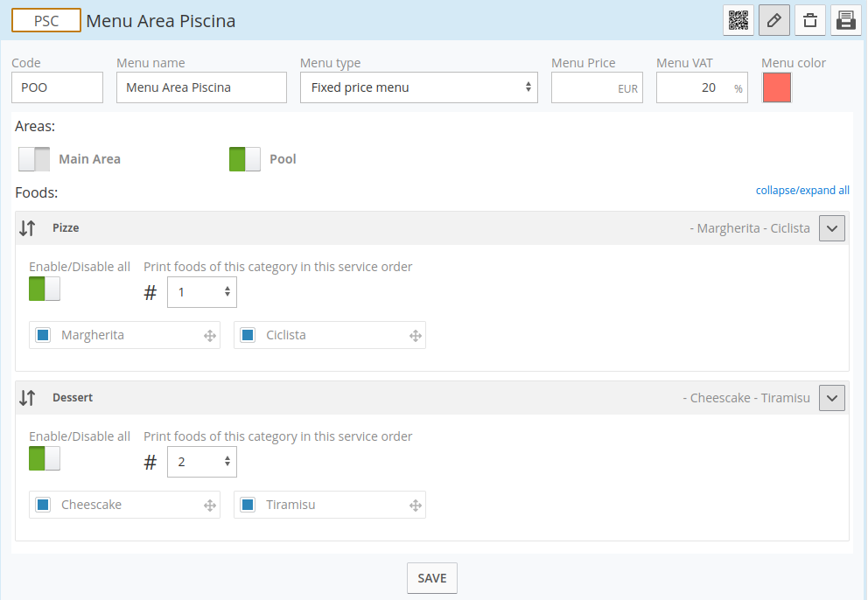The image size is (868, 600).
Task: Open the Dessert service order dropdown
Action: pyautogui.click(x=202, y=462)
